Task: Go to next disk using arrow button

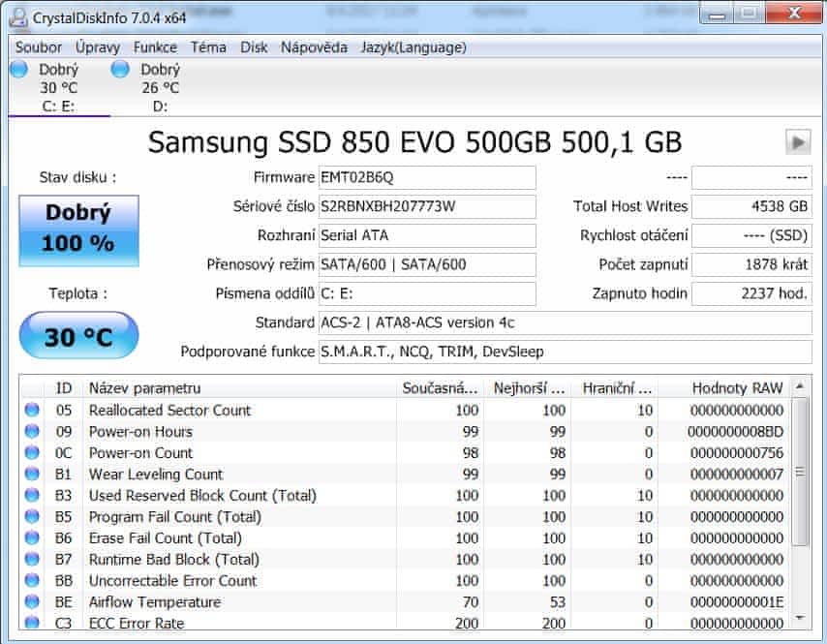Action: [x=797, y=142]
